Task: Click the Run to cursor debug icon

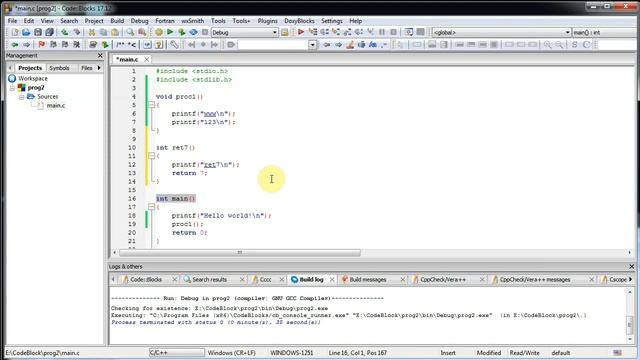Action: point(313,32)
